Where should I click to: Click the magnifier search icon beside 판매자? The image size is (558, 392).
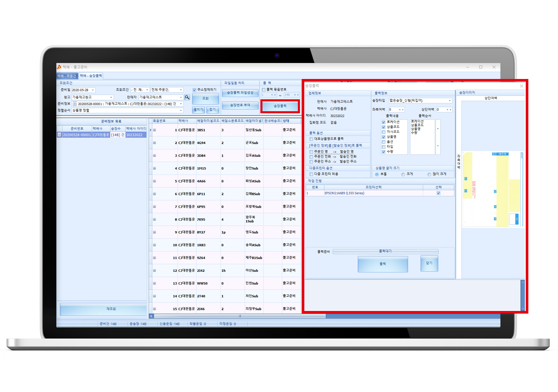[187, 97]
